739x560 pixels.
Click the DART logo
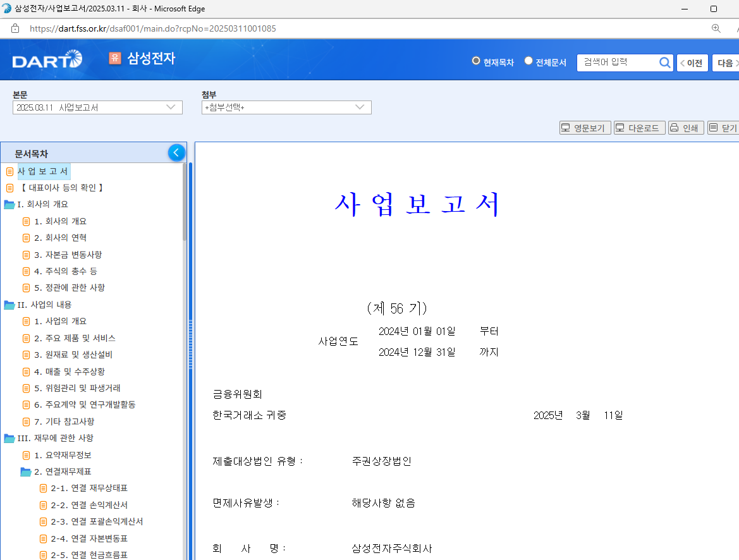pos(47,59)
